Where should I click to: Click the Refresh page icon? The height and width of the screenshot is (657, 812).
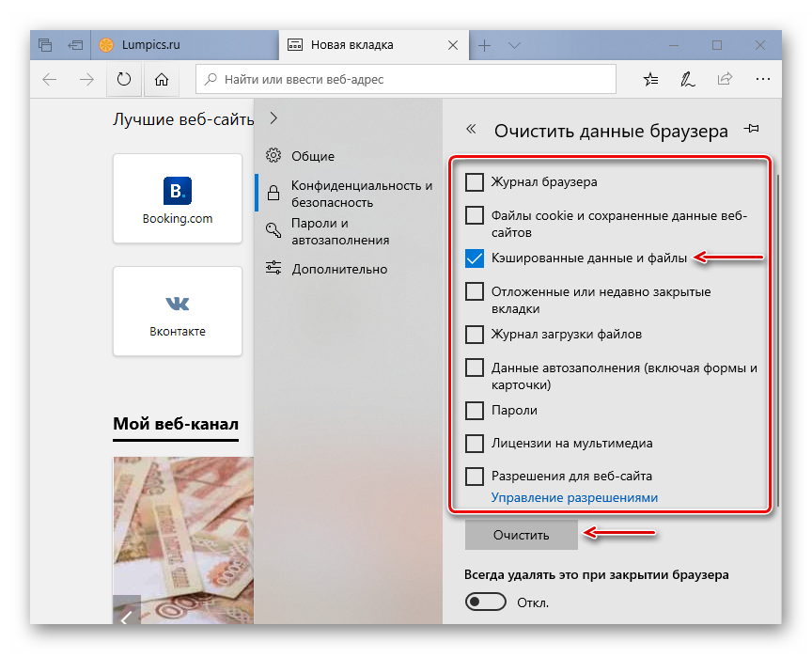tap(124, 80)
